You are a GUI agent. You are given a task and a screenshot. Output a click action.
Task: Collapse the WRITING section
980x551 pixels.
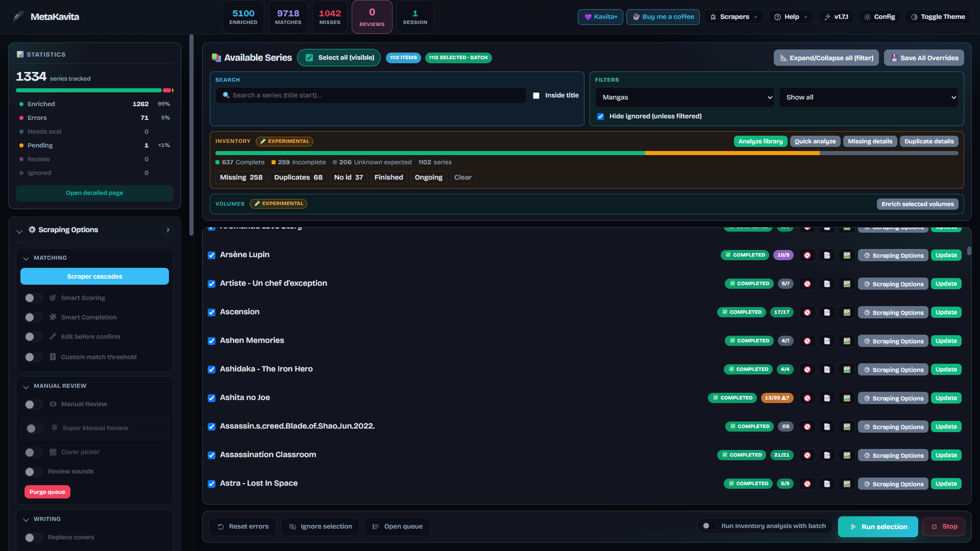coord(26,519)
